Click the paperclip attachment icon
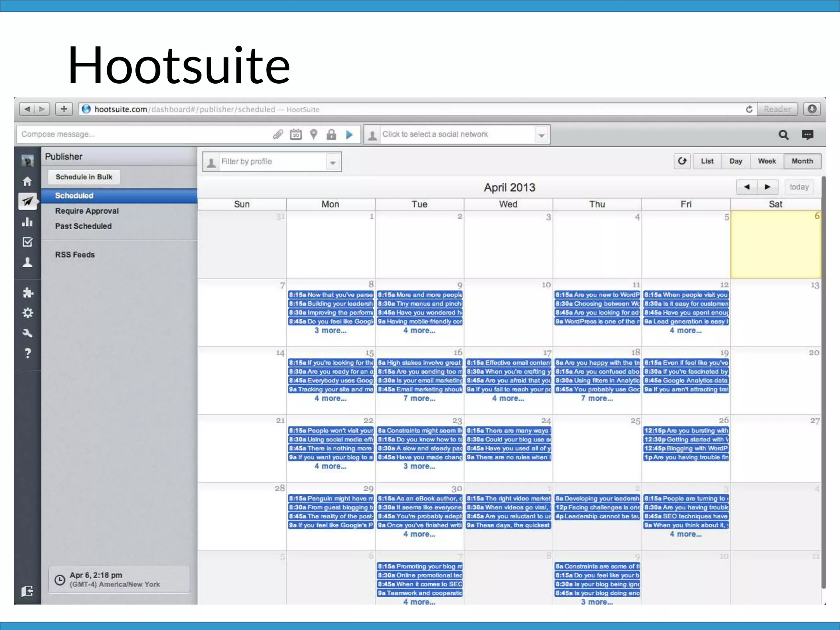840x630 pixels. 278,135
